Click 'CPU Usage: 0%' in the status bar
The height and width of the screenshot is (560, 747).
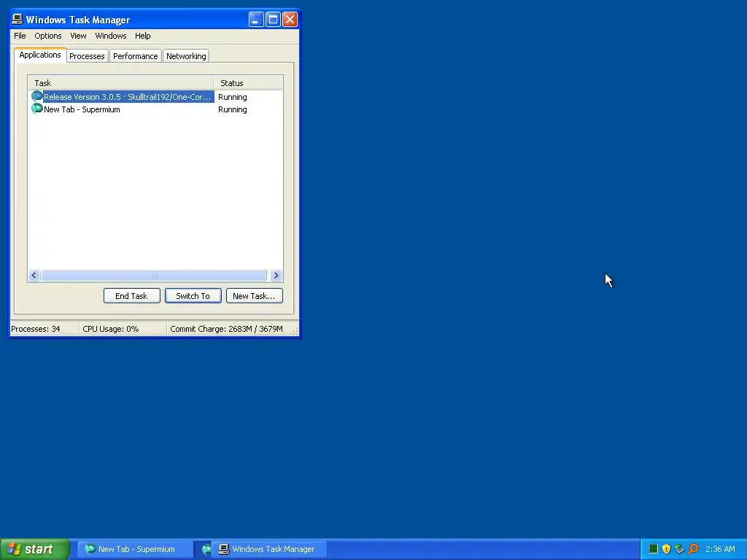pyautogui.click(x=111, y=329)
